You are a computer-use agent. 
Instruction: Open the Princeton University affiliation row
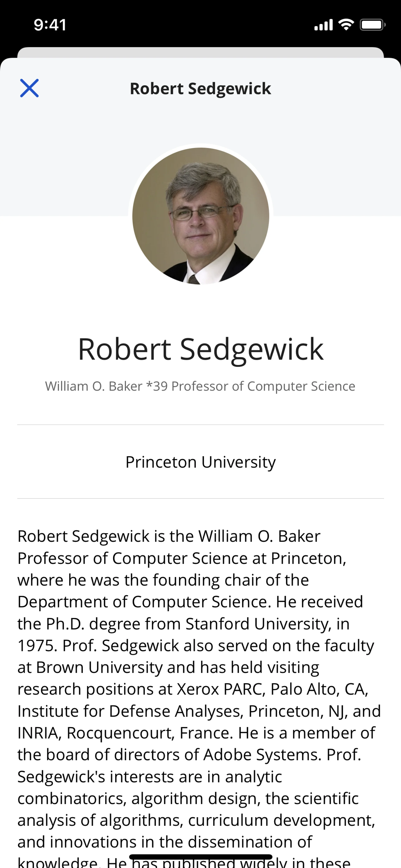click(x=200, y=462)
